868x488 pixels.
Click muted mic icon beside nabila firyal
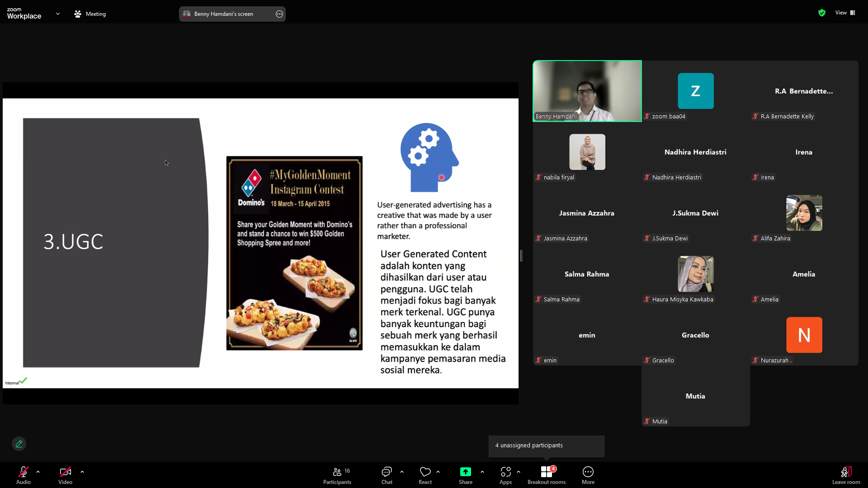[x=538, y=177]
